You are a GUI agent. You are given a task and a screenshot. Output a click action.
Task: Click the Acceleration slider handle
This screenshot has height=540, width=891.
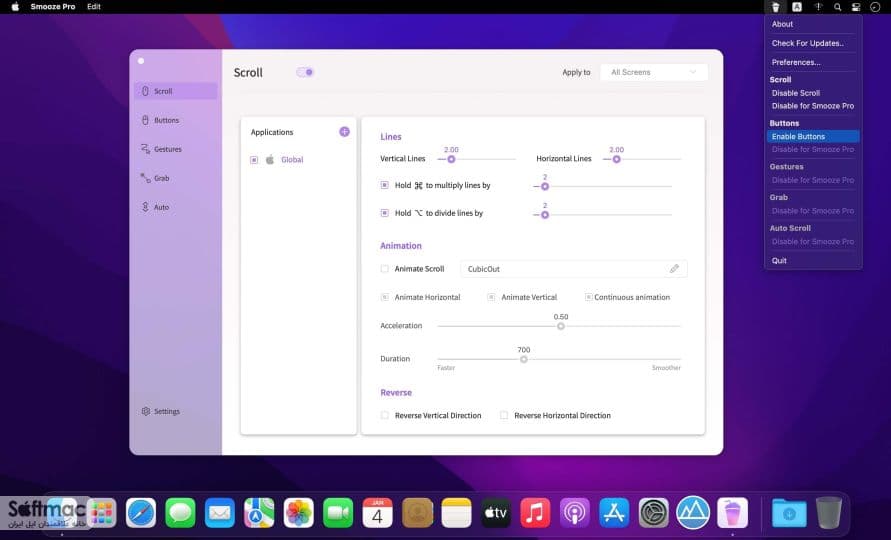[x=561, y=326]
